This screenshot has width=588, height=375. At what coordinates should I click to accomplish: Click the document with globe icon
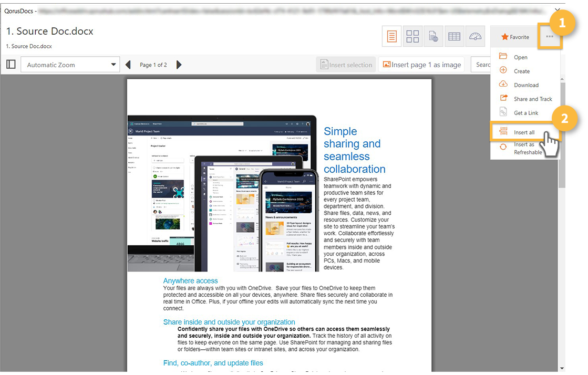point(434,36)
